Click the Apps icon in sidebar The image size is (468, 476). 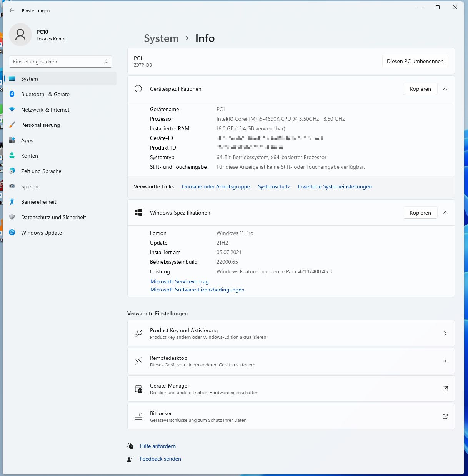[x=12, y=140]
